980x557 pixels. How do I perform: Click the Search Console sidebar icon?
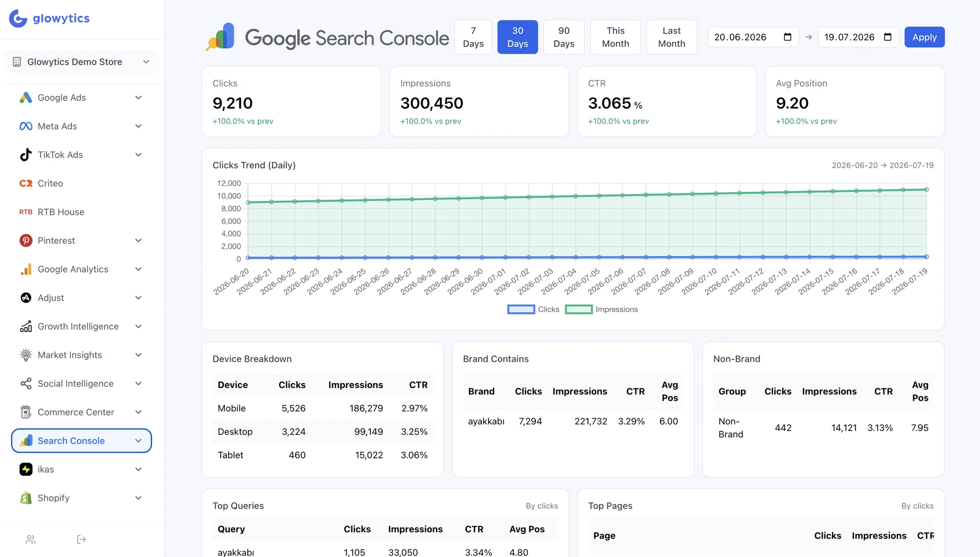click(26, 441)
